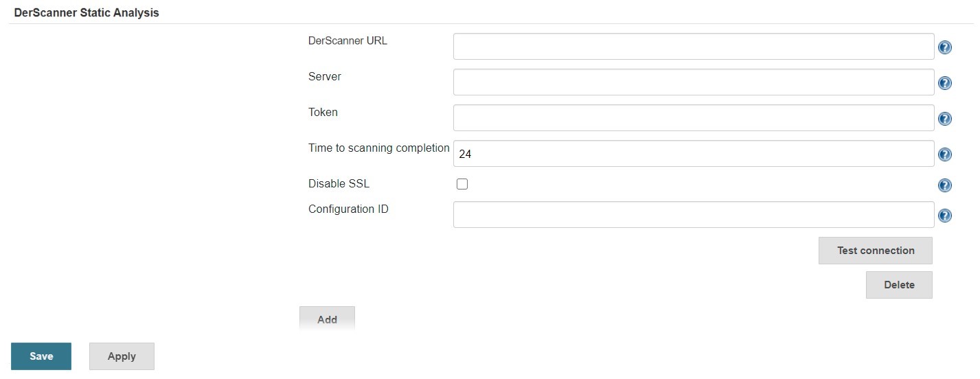Viewport: 980px width, 379px height.
Task: Enable the Disable SSL checkbox
Action: [x=462, y=184]
